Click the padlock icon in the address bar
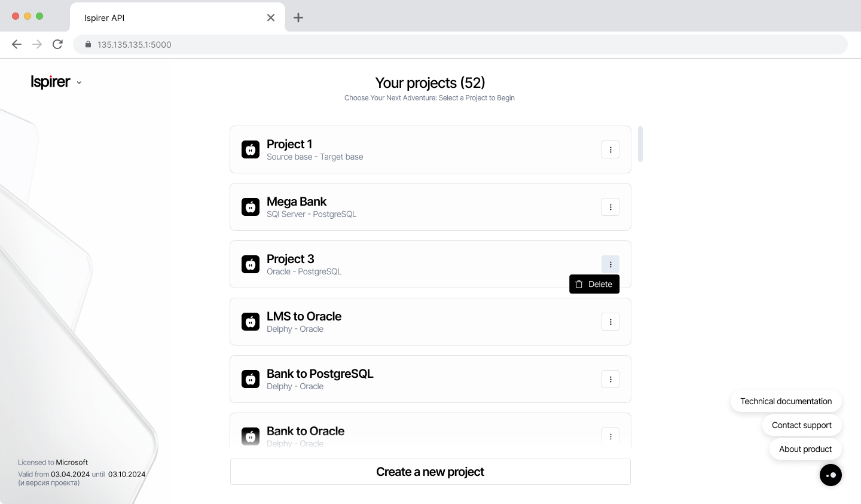 pos(87,44)
